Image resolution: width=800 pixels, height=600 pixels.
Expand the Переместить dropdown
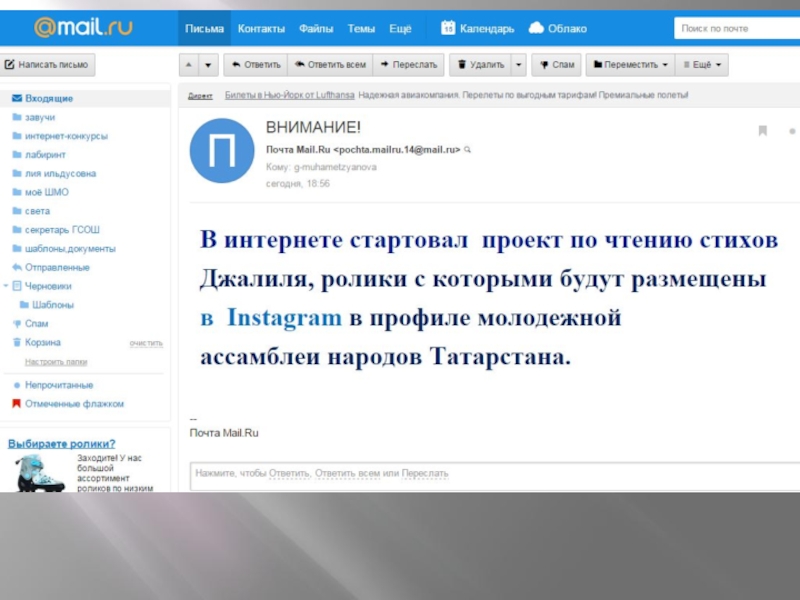(x=630, y=65)
